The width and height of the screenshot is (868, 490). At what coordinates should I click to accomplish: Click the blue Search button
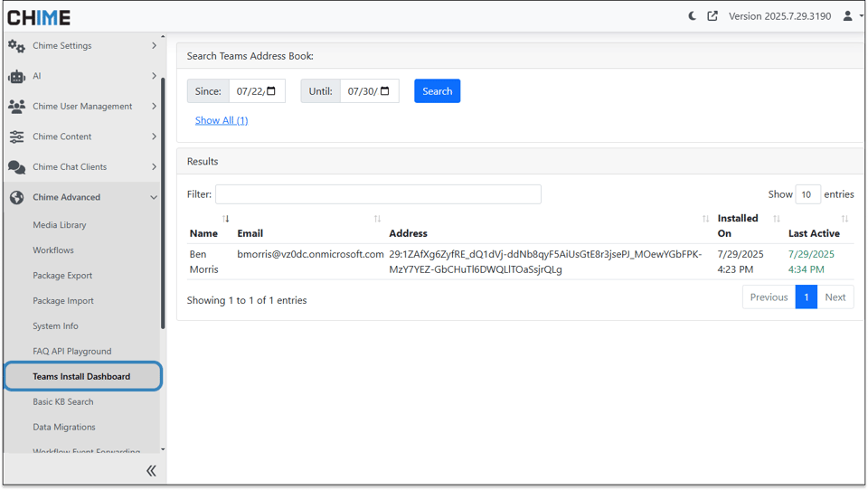point(438,91)
